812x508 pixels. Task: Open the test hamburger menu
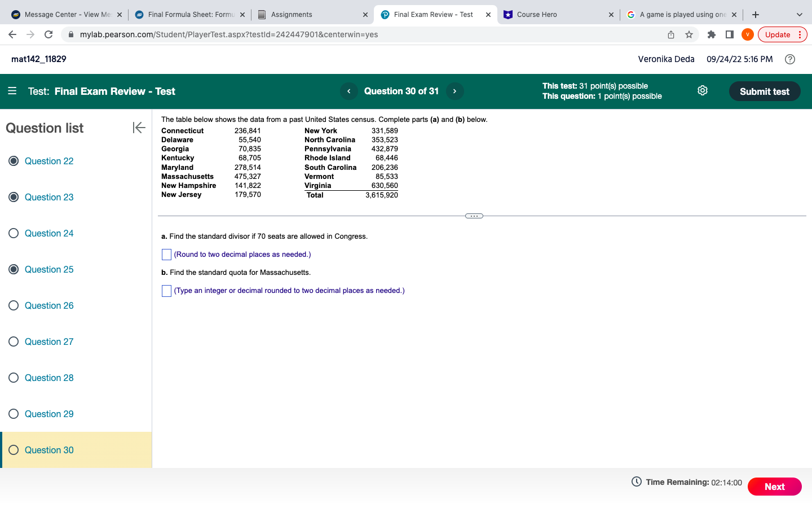pos(12,91)
